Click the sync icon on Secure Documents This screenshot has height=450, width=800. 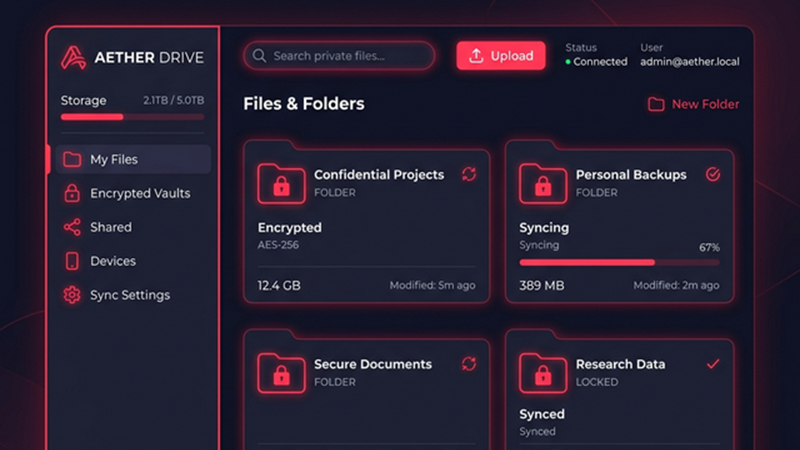469,364
